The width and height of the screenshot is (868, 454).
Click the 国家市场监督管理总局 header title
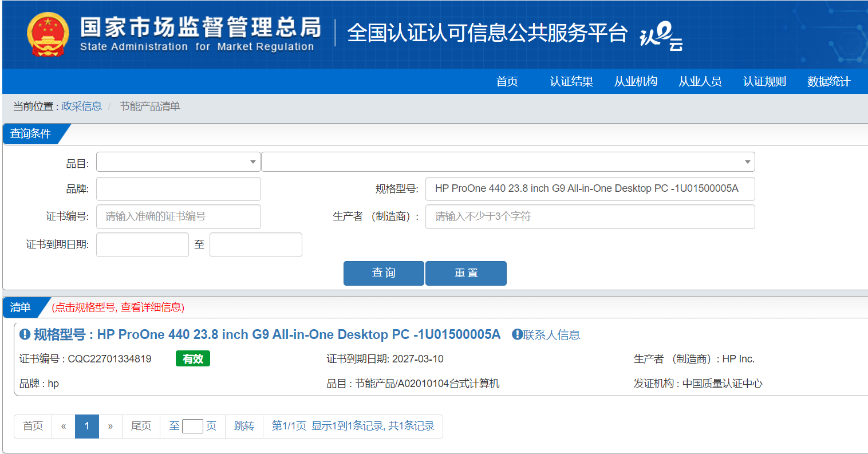(x=200, y=27)
